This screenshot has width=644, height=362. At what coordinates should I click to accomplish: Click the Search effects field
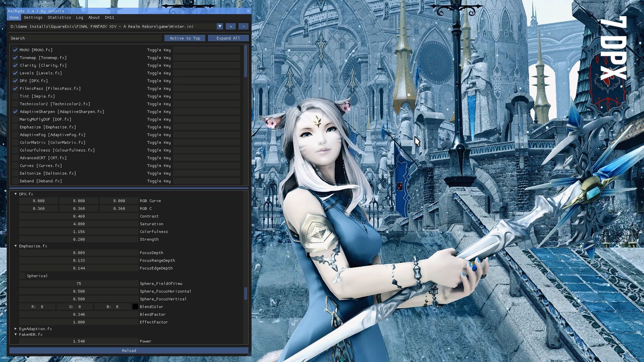coord(86,38)
